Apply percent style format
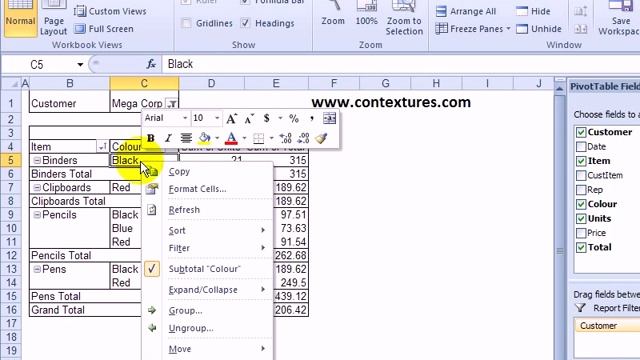 coord(294,119)
